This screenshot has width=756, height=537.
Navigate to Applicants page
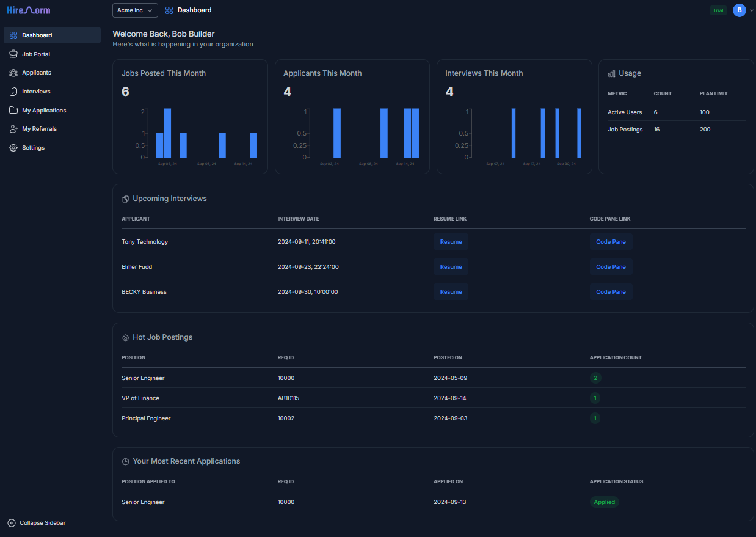(x=53, y=73)
